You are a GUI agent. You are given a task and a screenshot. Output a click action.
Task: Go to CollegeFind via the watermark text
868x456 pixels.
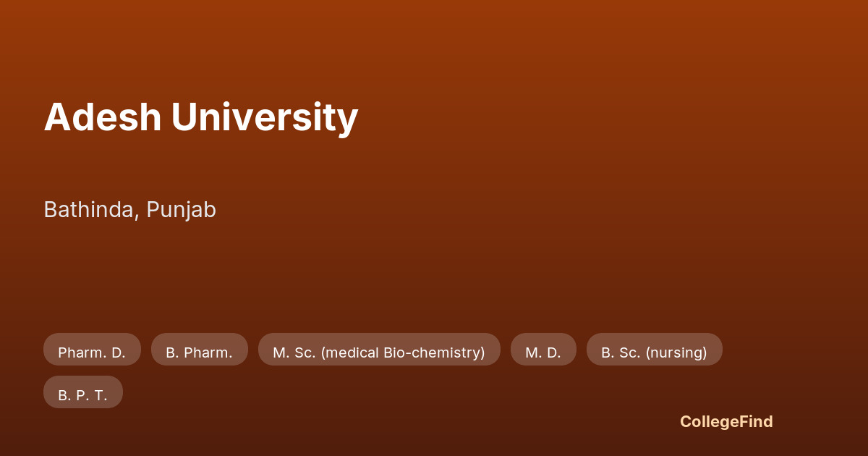726,421
